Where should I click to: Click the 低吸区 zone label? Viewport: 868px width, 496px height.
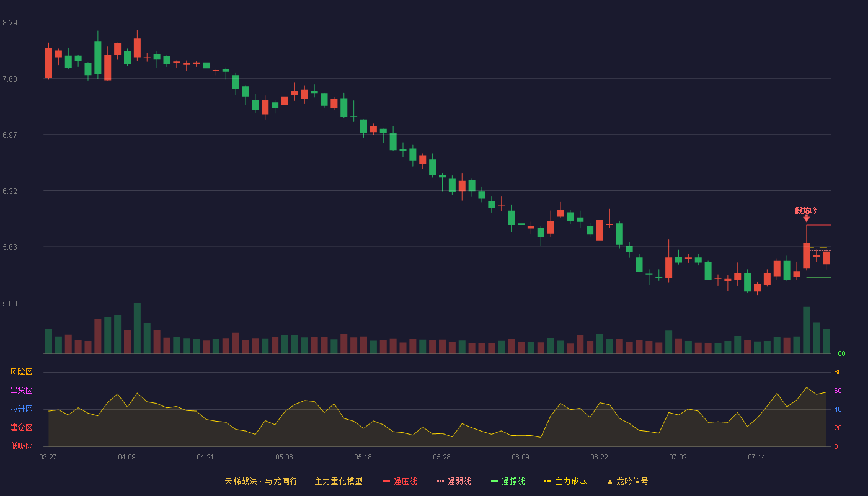tap(21, 446)
